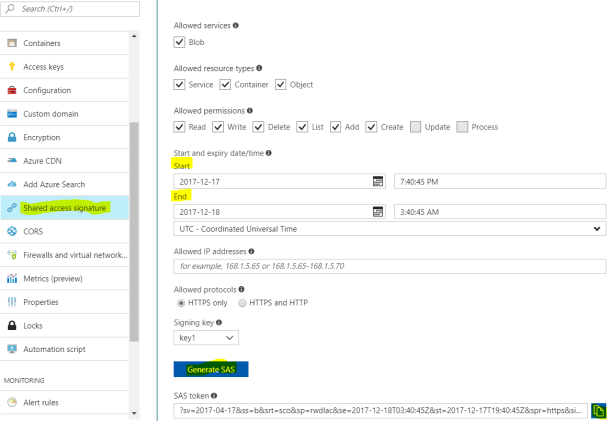Click the Locks padlock icon
The height and width of the screenshot is (421, 611).
[12, 325]
